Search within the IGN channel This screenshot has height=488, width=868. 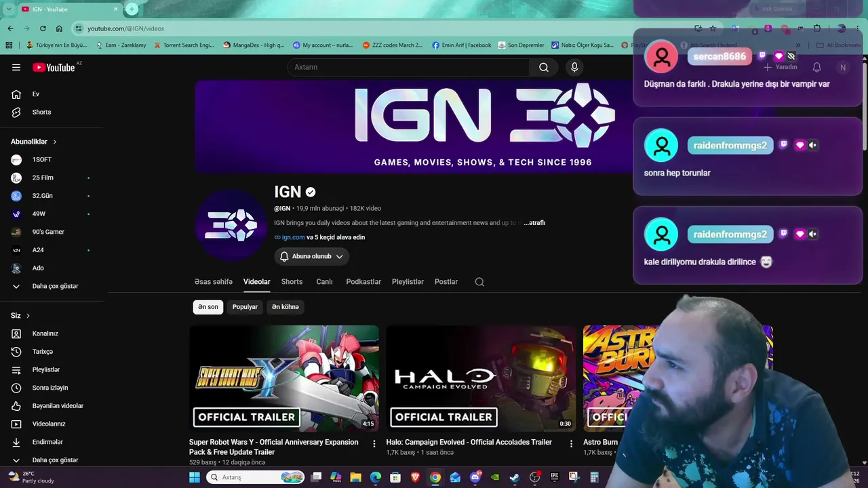(479, 282)
